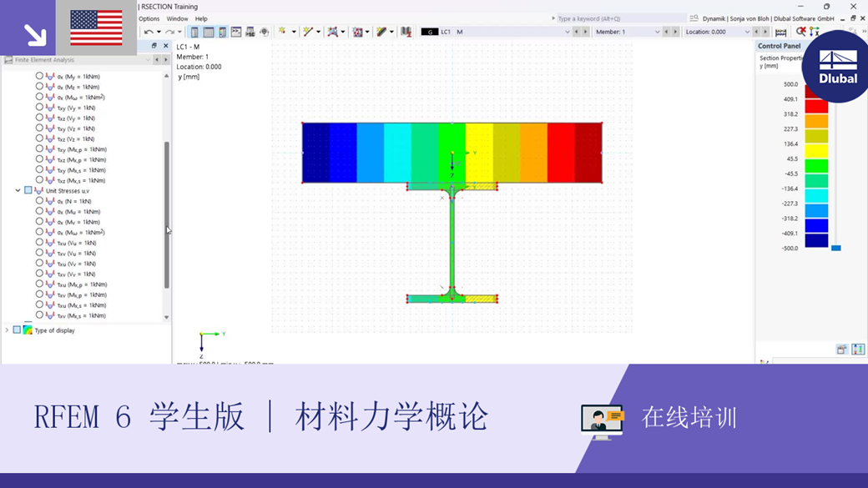Open dropdown arrow beside pencil edit icon
The width and height of the screenshot is (868, 488).
click(391, 32)
